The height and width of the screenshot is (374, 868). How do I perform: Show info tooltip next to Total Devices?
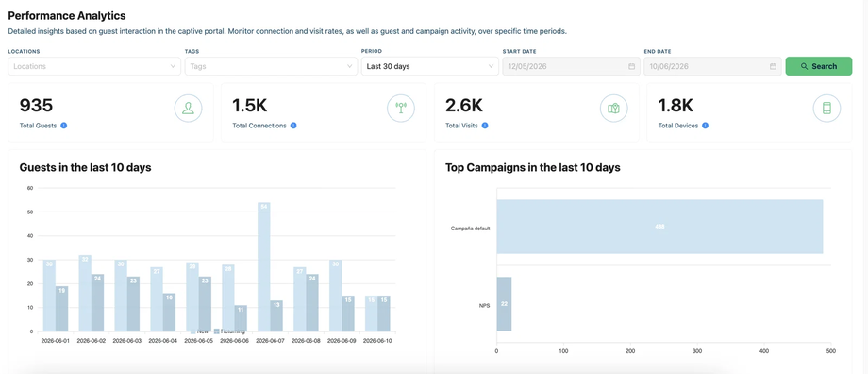click(706, 126)
